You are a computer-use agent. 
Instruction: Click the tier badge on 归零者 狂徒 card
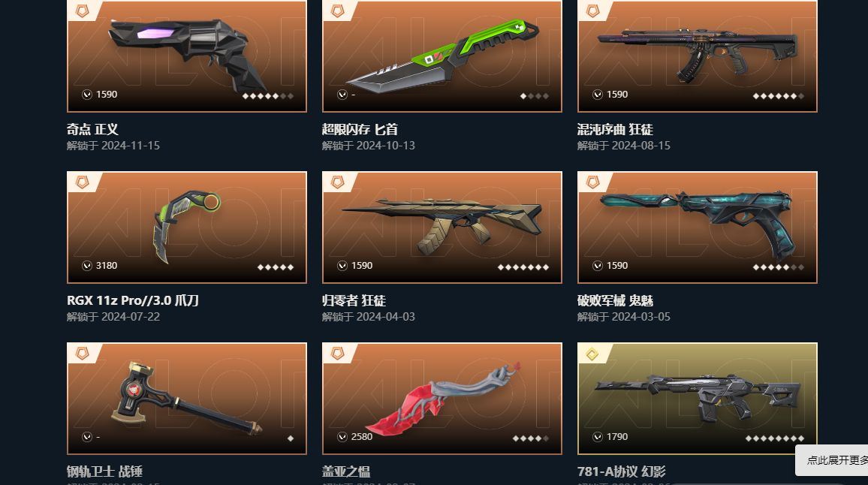pyautogui.click(x=337, y=182)
